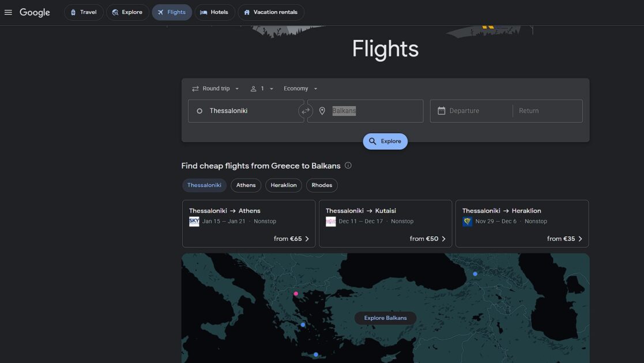Screen dimensions: 644x363
Task: Open the Thessaloniki to Heraklion flight card
Action: pos(522,224)
